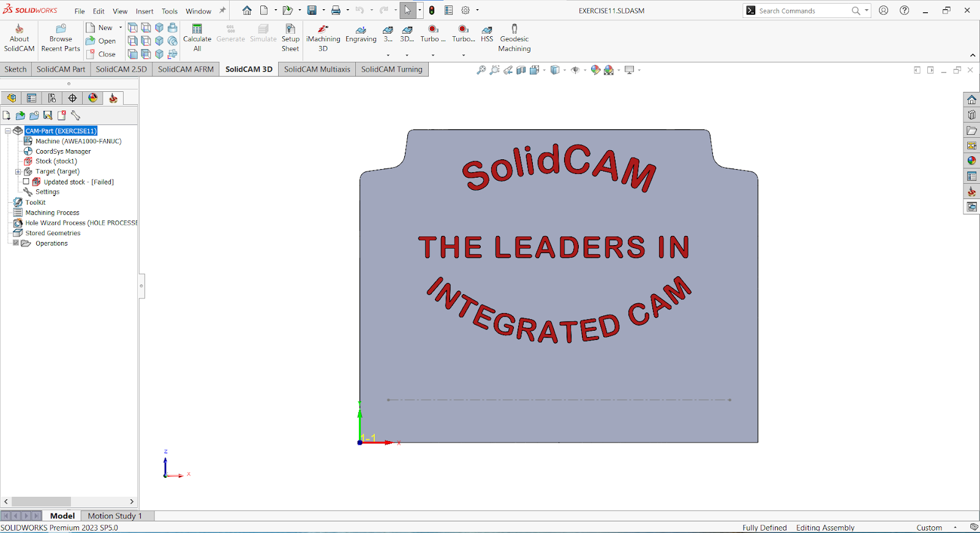The image size is (980, 533).
Task: Switch to the SolidCAM Multiaxis tab
Action: point(317,69)
